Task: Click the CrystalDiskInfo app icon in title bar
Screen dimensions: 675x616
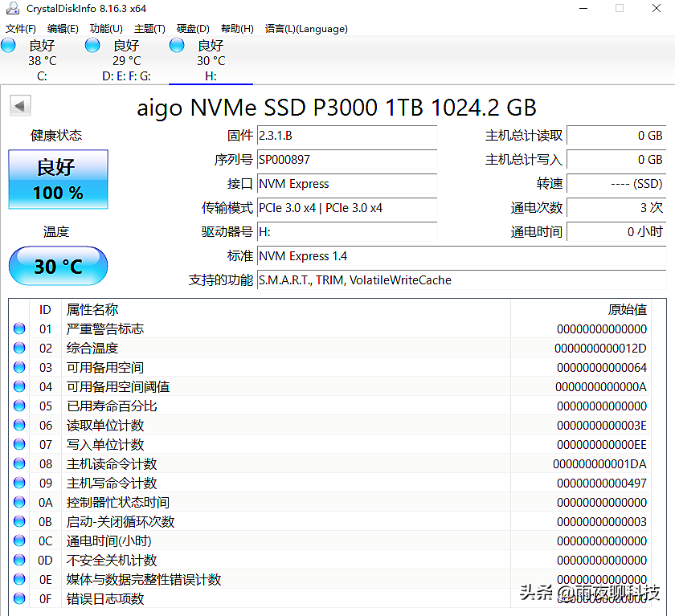Action: tap(13, 8)
